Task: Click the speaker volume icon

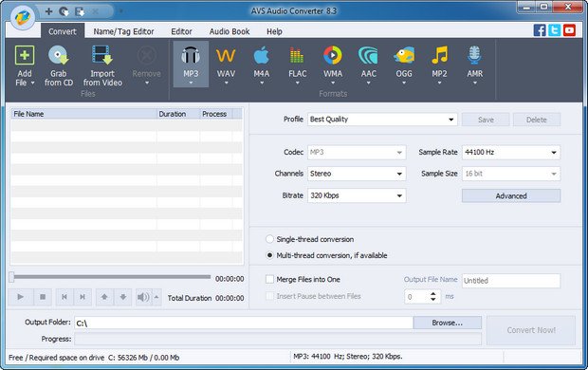Action: pyautogui.click(x=143, y=297)
